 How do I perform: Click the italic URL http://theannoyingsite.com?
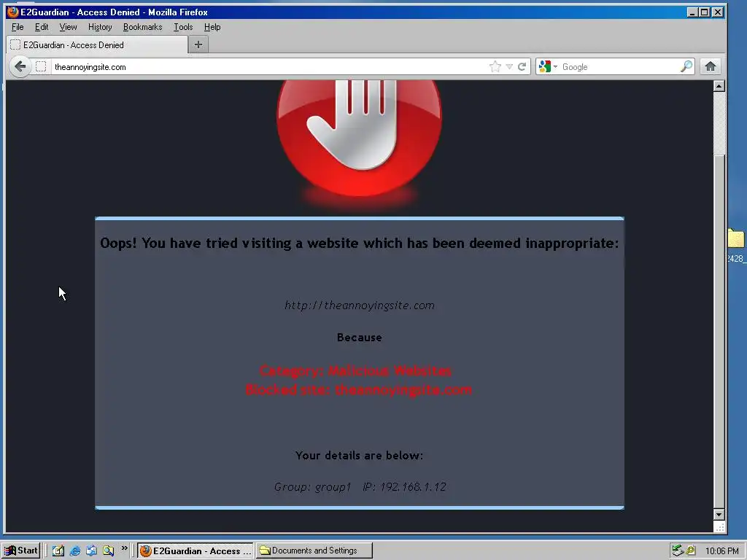click(x=359, y=306)
